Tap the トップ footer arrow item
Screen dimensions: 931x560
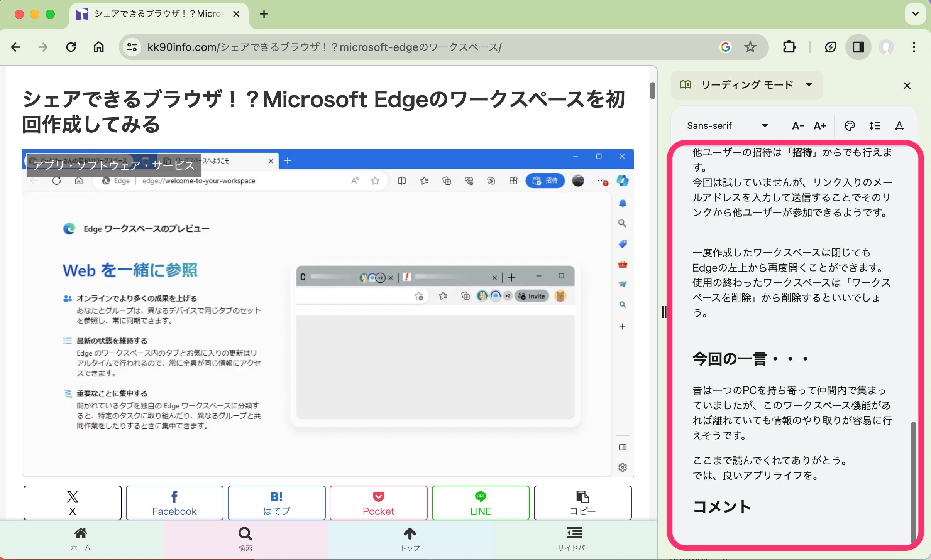(410, 540)
